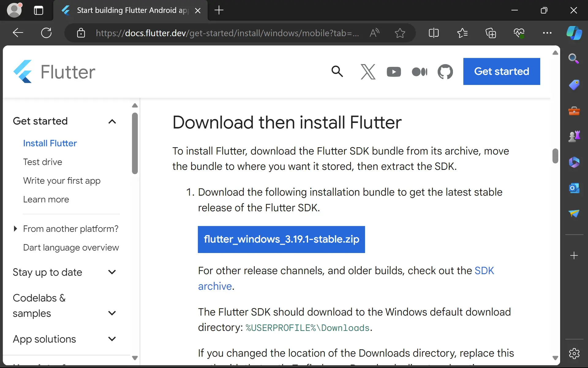Open sidebar Tools briefcase icon
The height and width of the screenshot is (368, 588).
574,111
